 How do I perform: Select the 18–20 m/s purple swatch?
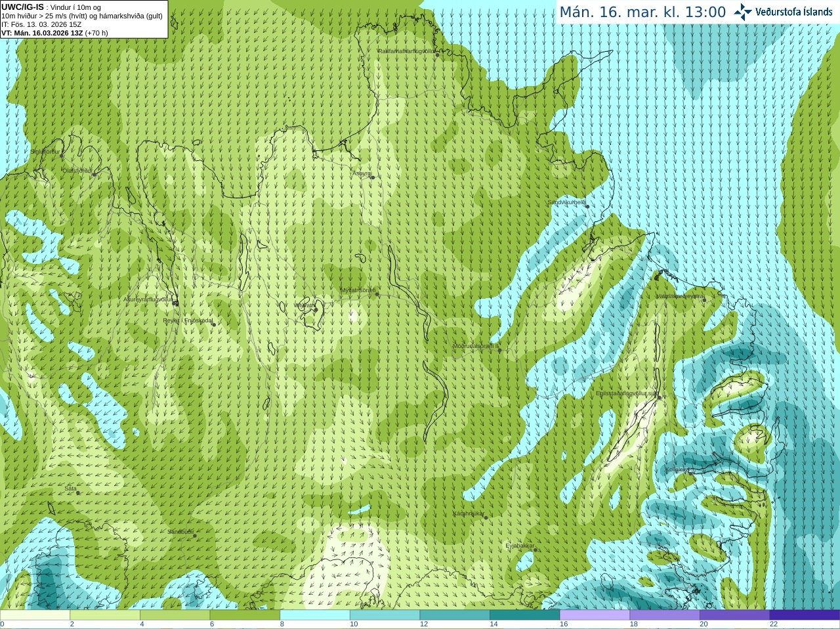tap(665, 615)
